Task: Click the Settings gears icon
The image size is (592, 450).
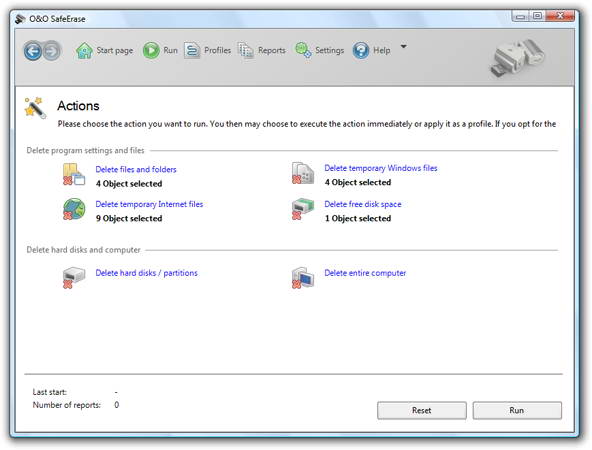Action: click(x=303, y=50)
